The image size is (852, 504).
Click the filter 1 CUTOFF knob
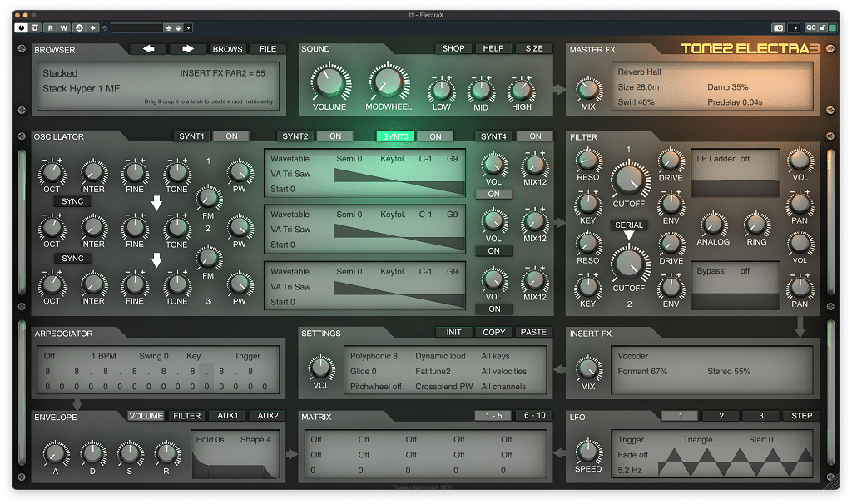coord(629,180)
